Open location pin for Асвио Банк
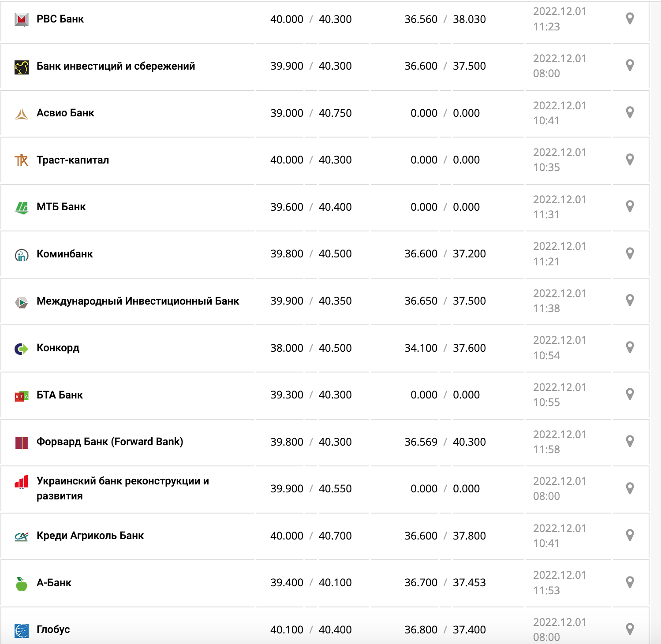 pos(630,112)
